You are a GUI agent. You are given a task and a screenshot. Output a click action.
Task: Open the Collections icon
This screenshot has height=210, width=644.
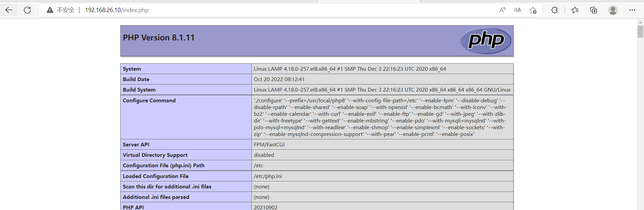pyautogui.click(x=593, y=10)
